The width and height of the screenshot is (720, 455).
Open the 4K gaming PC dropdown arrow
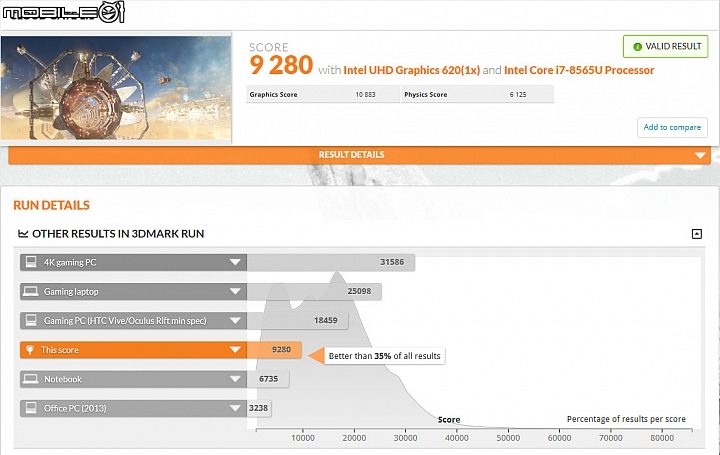(235, 262)
